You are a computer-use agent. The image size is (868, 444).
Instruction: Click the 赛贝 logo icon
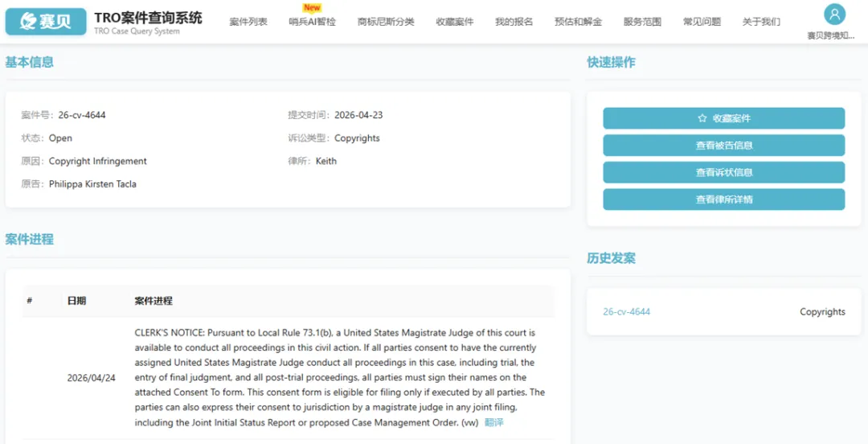pyautogui.click(x=46, y=22)
